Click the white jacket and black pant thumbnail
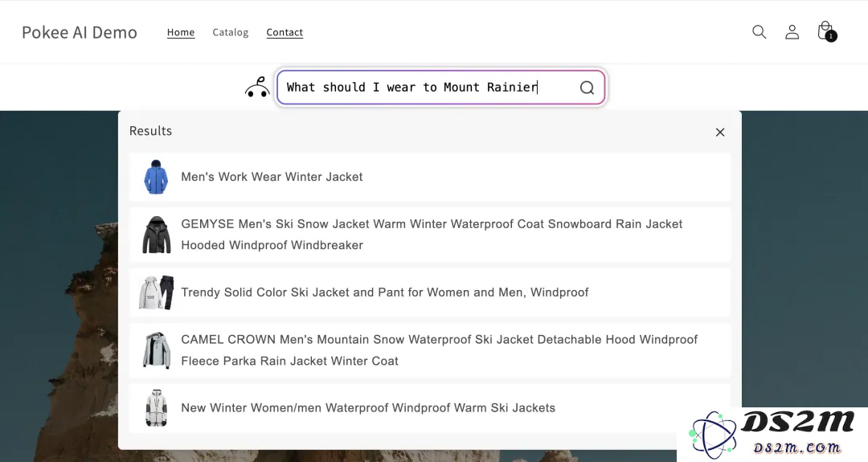 156,292
